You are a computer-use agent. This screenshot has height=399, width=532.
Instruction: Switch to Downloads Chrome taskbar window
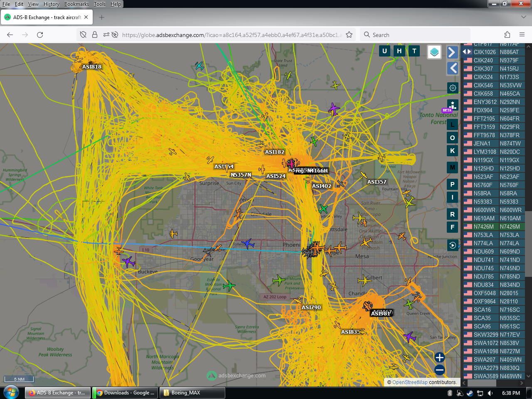(125, 393)
